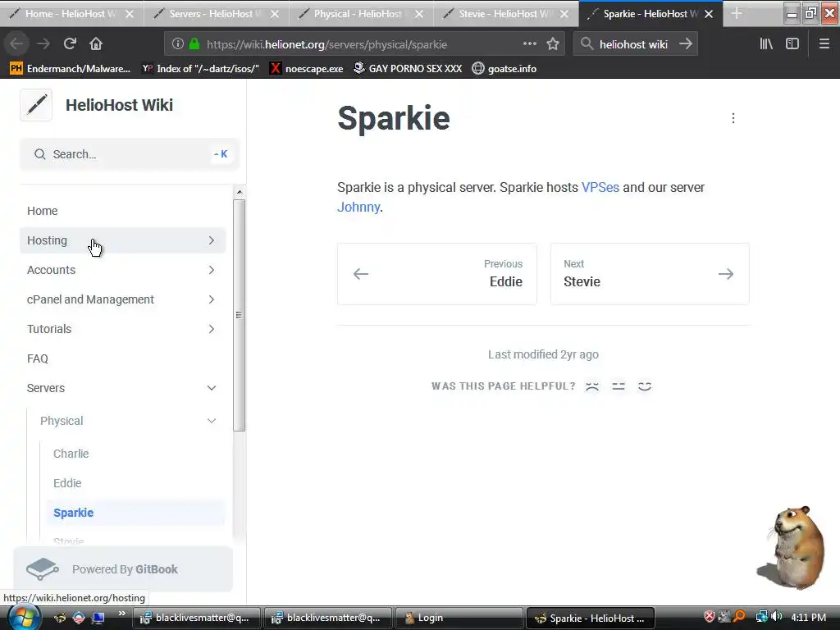840x630 pixels.
Task: Rate the page with the sad face
Action: [x=592, y=386]
